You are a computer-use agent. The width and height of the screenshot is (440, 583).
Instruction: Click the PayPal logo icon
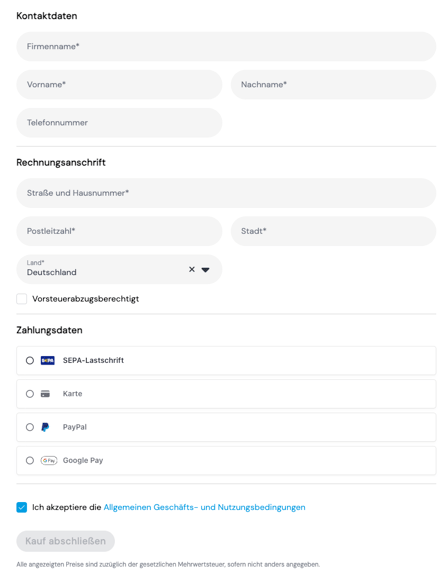click(45, 427)
